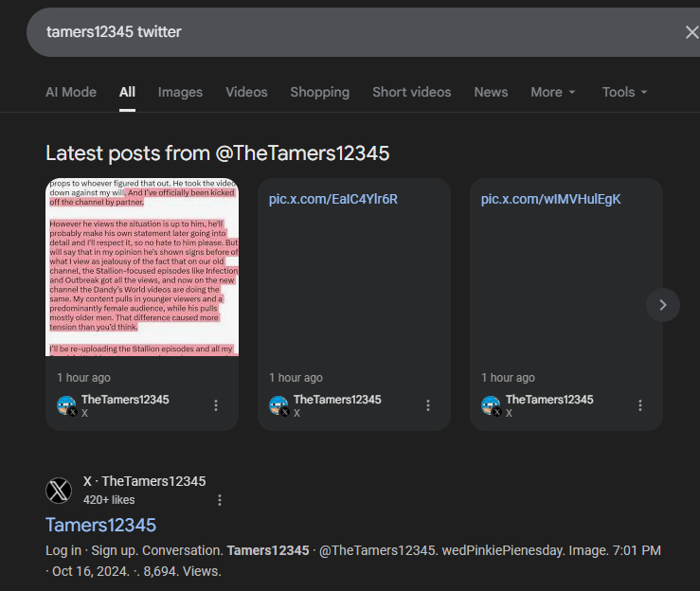Open three-dot menu on the pic.x.com/EaIC4YIr6R card
The height and width of the screenshot is (591, 700).
(428, 405)
